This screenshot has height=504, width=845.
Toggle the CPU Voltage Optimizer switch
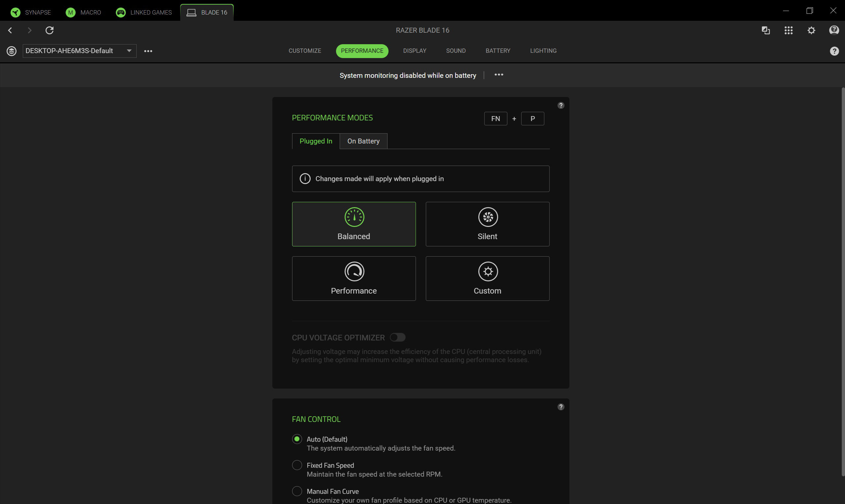[397, 337]
